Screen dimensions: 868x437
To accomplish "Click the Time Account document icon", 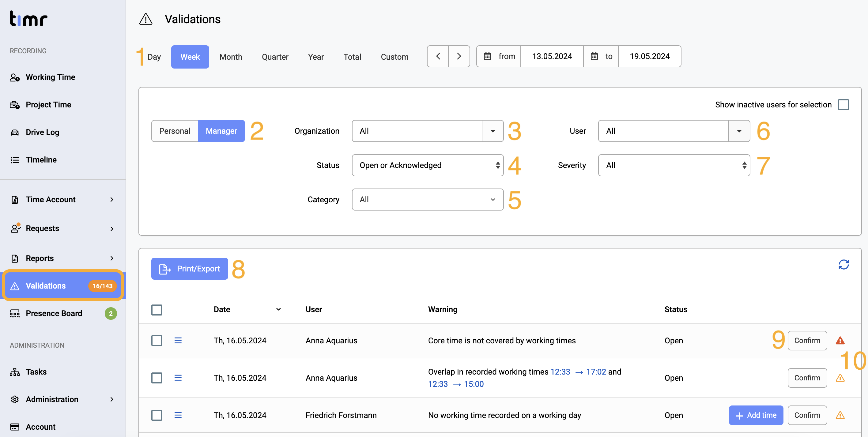I will (x=15, y=200).
